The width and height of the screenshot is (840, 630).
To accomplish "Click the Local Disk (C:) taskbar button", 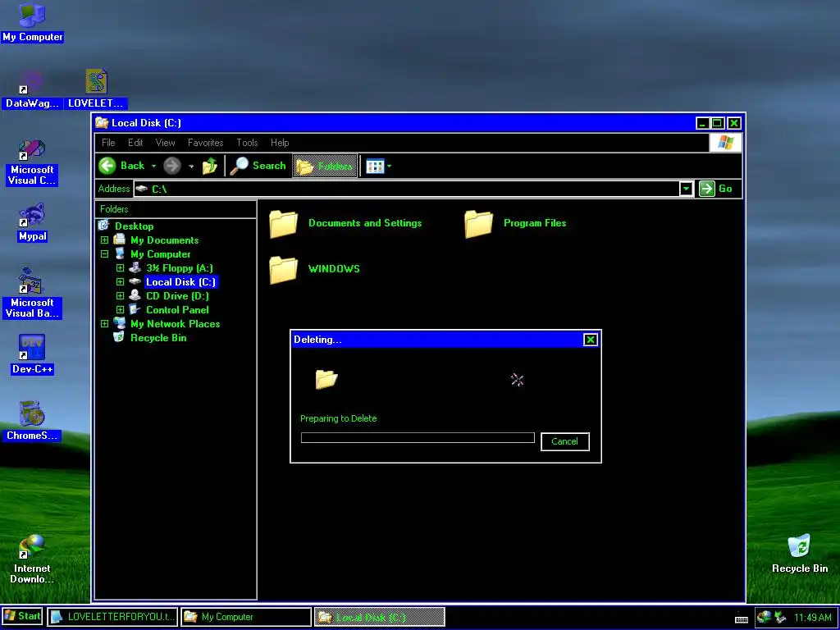I will coord(379,617).
